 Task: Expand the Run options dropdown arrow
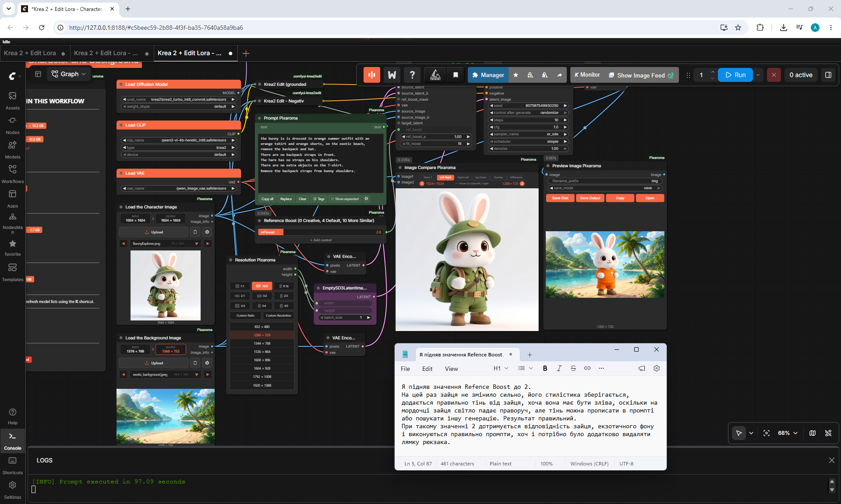point(758,75)
